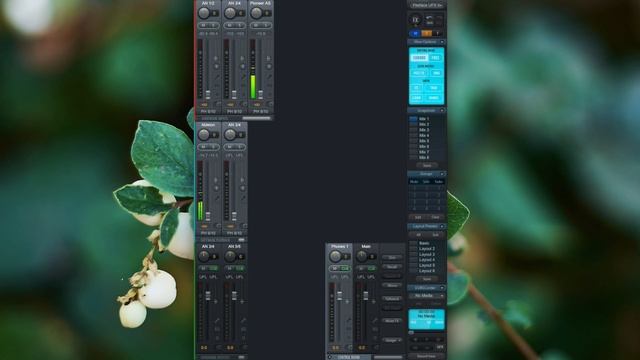This screenshot has width=640, height=360.
Task: Solo the top-row AN 1/2 channel
Action: pos(213,25)
